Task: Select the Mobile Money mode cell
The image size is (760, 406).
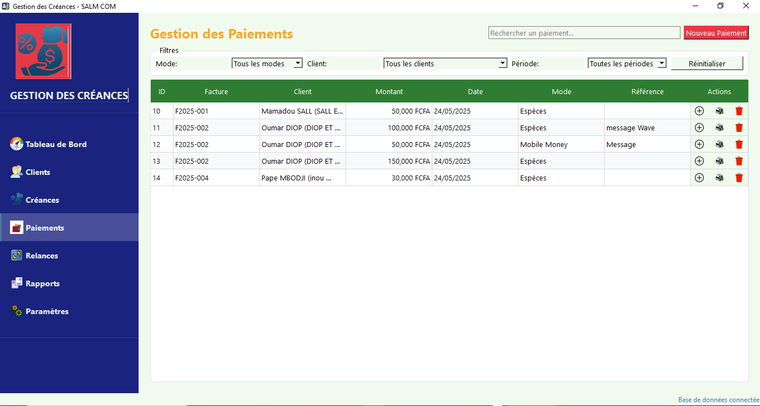Action: click(561, 144)
